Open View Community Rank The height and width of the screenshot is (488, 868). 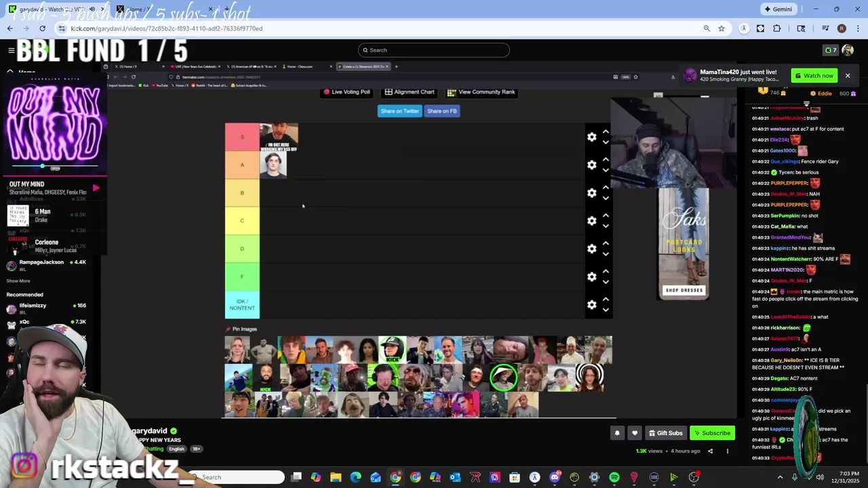coord(481,92)
